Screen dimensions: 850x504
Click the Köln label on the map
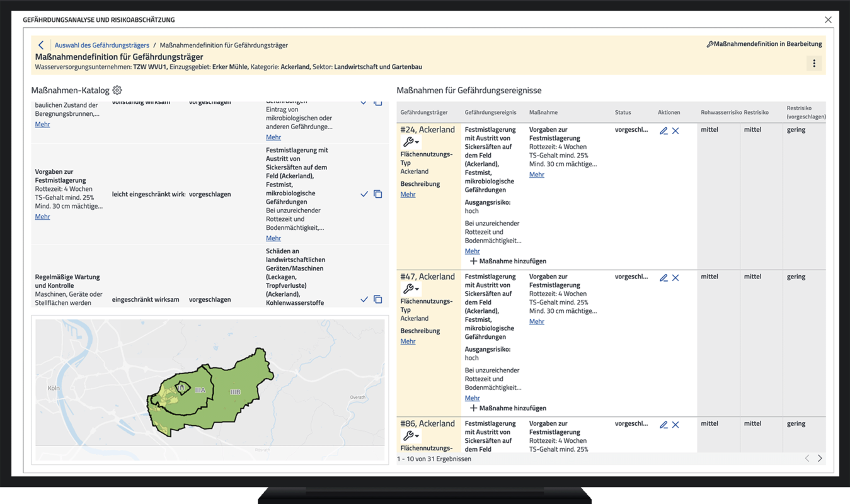pos(54,388)
